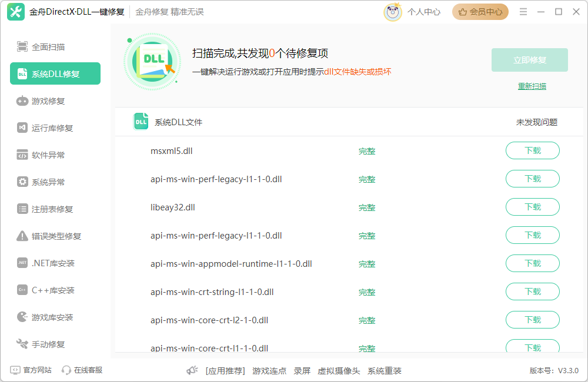Click the monitor icon beside 官方网站

[x=15, y=370]
